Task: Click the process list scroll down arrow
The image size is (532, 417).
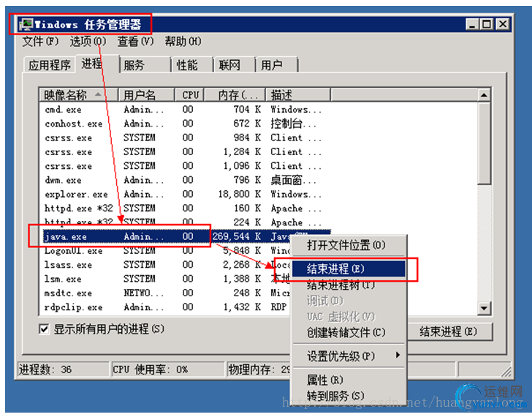Action: pyautogui.click(x=484, y=308)
